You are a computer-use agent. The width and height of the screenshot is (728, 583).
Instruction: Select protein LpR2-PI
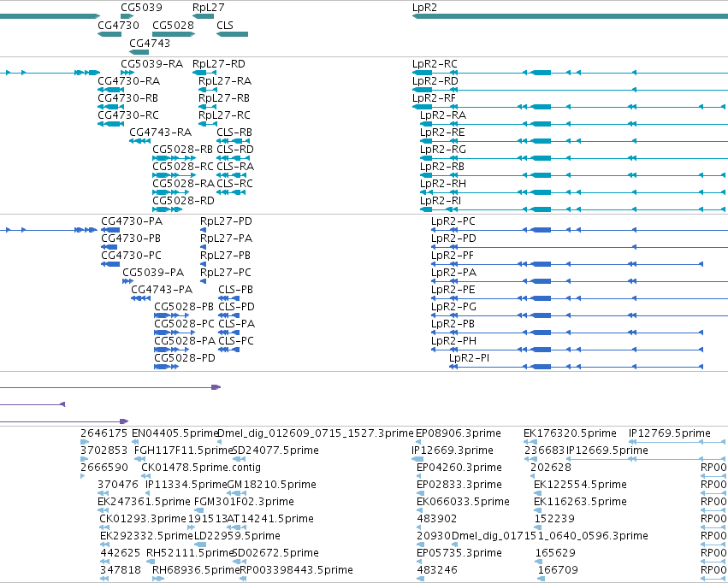(x=469, y=358)
